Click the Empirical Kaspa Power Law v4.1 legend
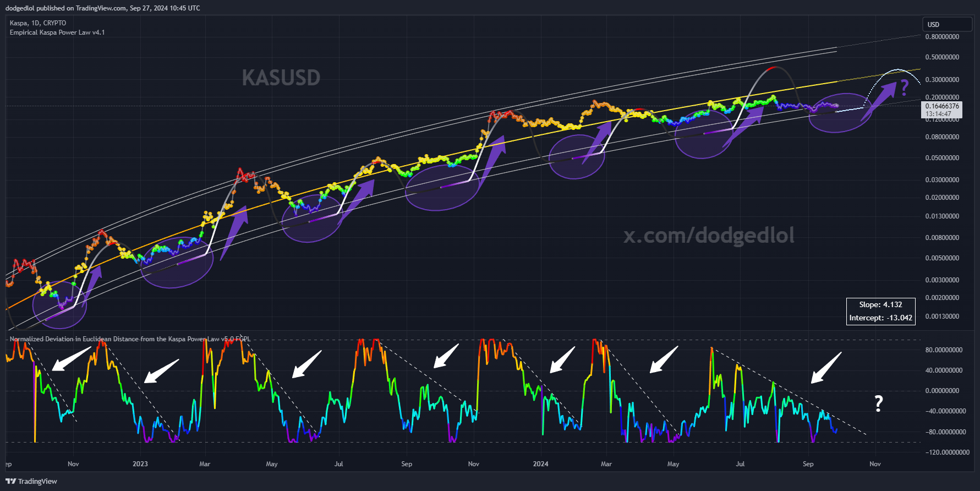Screen dimensions: 980x491 tap(57, 32)
